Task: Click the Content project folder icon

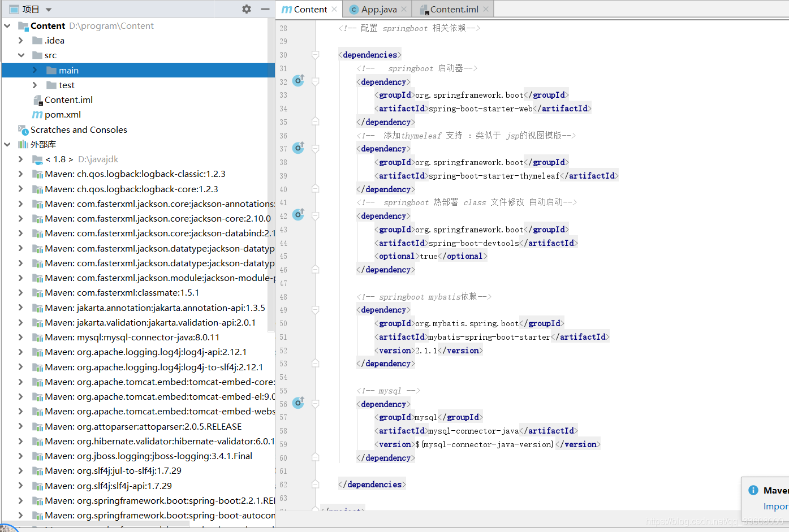Action: [23, 25]
